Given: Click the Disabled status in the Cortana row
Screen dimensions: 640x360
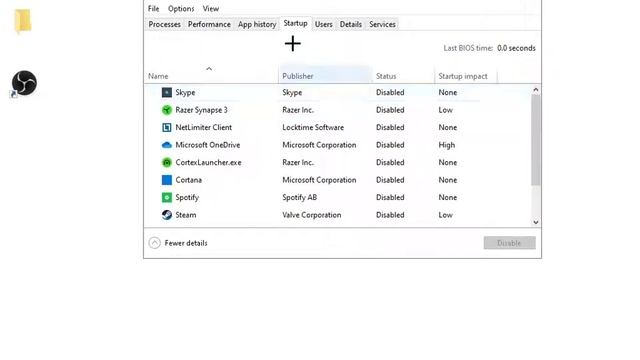Looking at the screenshot, I should pos(390,180).
